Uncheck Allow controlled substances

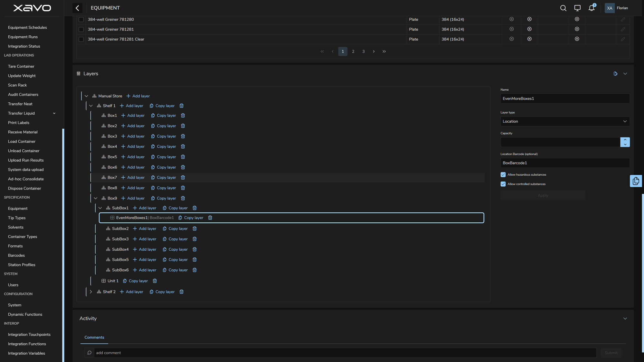pyautogui.click(x=503, y=184)
